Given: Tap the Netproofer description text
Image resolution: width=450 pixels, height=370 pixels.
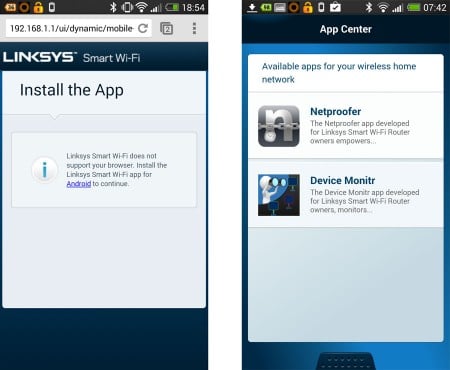Looking at the screenshot, I should (360, 132).
